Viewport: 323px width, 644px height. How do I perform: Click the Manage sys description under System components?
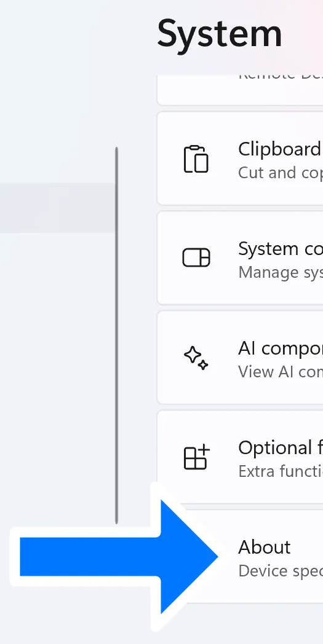click(x=281, y=272)
